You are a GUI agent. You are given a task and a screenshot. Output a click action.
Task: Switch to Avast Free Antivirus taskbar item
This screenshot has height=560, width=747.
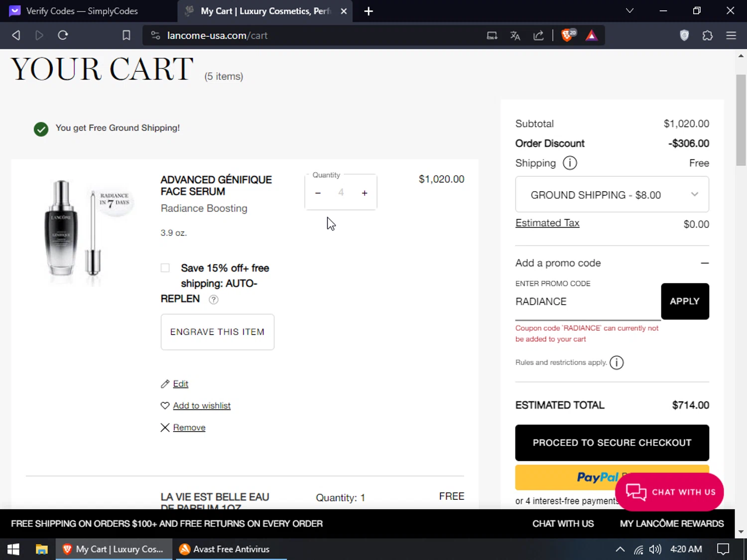(232, 549)
